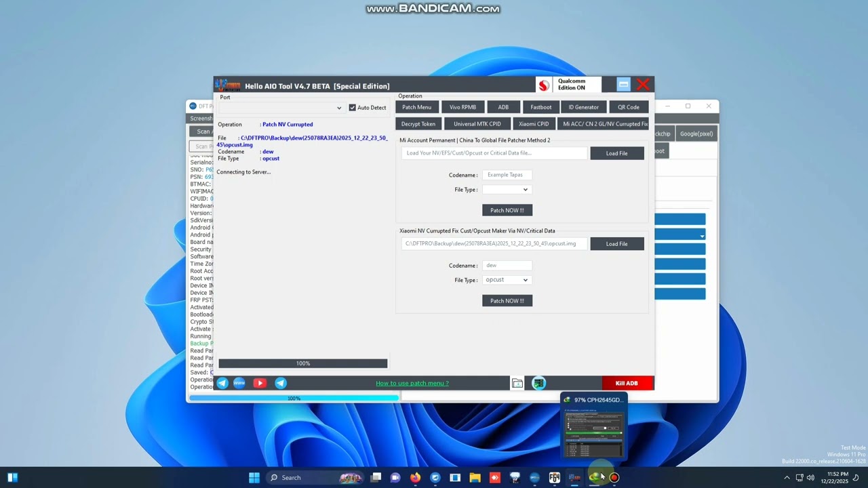Expand the Port dropdown
This screenshot has height=488, width=868.
pyautogui.click(x=339, y=108)
